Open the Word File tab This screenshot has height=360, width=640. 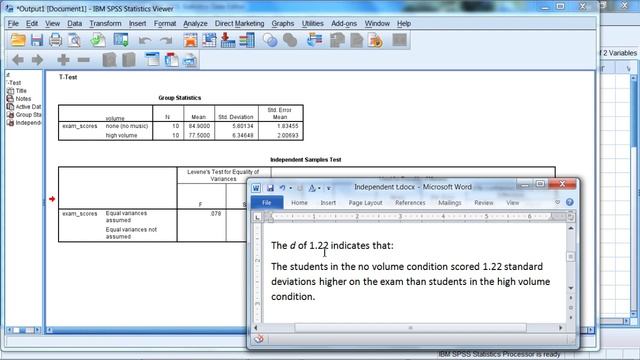(267, 202)
